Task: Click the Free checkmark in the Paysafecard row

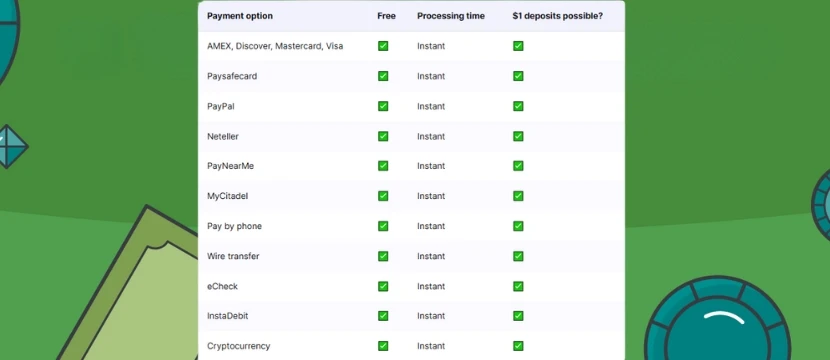Action: (x=383, y=76)
